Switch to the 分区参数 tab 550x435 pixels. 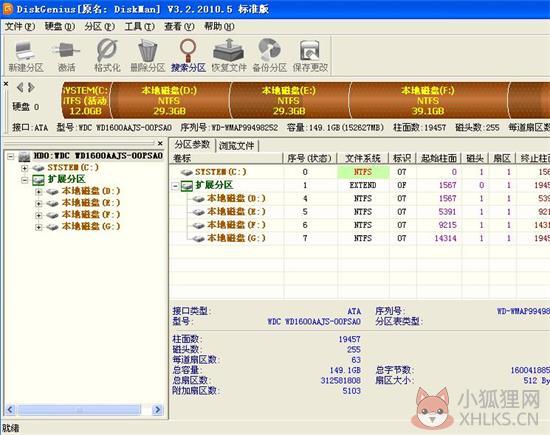point(192,145)
